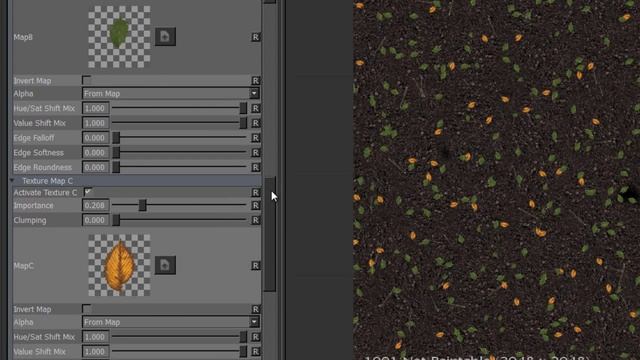This screenshot has height=360, width=640.
Task: Reset Invert Map under MapC
Action: tap(256, 309)
